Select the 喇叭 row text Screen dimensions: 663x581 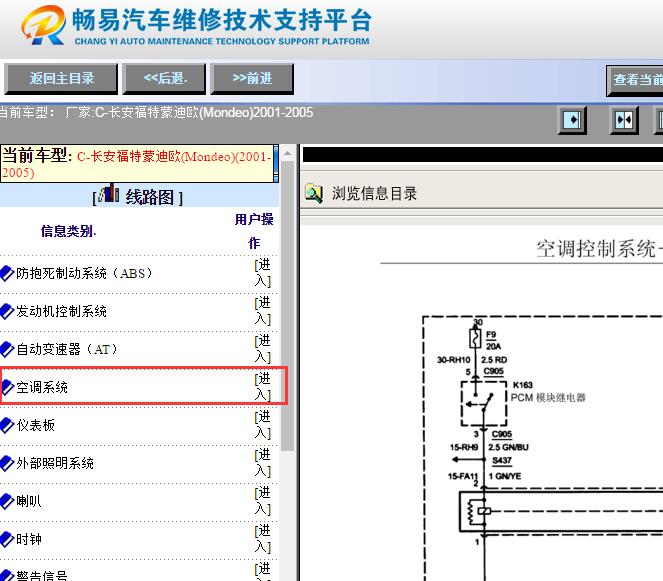tap(29, 502)
